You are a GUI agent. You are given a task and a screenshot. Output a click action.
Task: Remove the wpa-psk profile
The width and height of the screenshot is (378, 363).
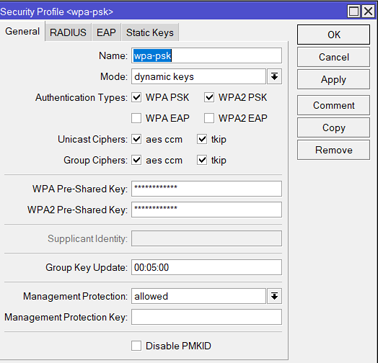click(333, 150)
